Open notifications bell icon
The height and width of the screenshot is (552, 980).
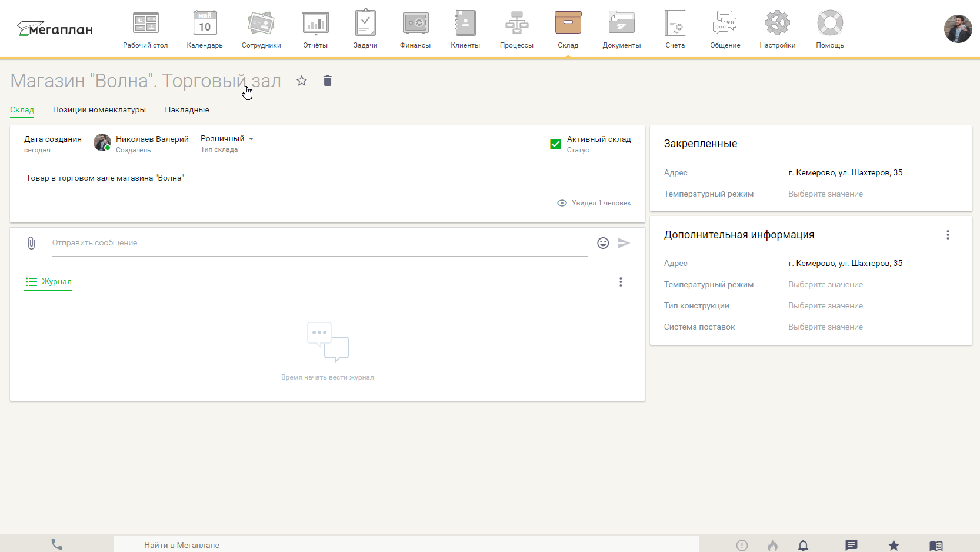(x=804, y=546)
